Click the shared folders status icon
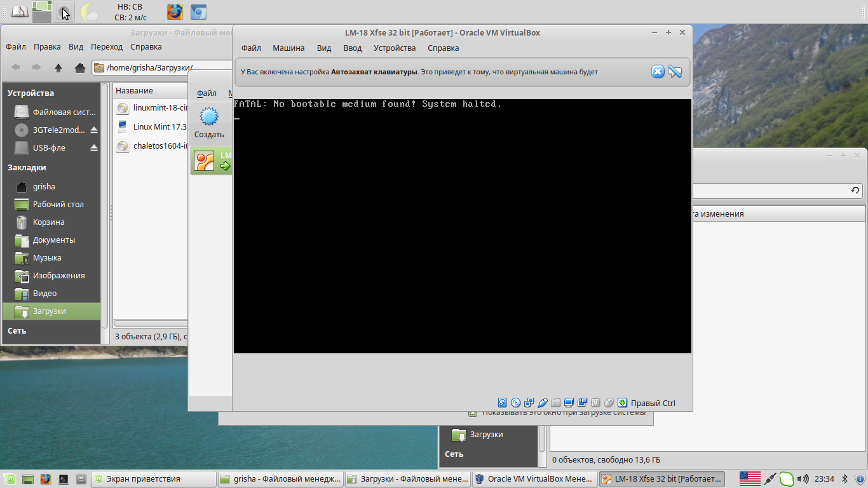Screen dimensions: 868x488 (x=555, y=403)
